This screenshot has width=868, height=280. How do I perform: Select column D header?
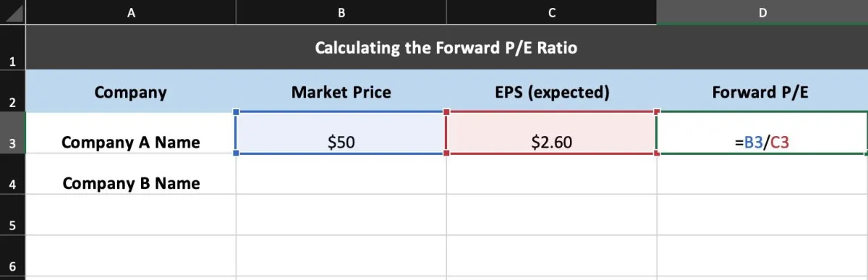tap(762, 12)
